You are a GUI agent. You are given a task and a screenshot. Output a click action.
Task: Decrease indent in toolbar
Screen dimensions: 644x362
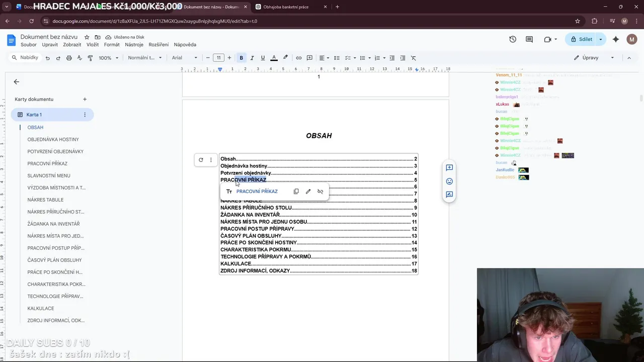pyautogui.click(x=392, y=58)
